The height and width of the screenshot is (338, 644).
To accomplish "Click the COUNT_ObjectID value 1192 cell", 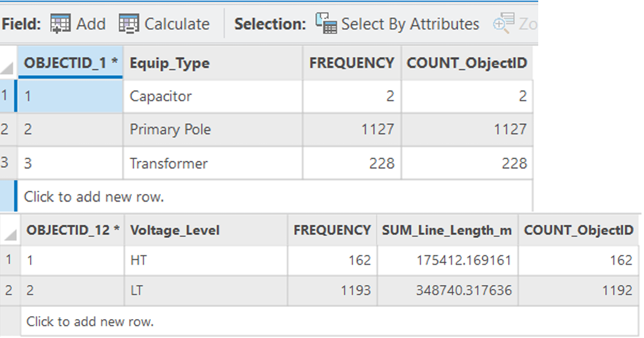I will tap(578, 290).
